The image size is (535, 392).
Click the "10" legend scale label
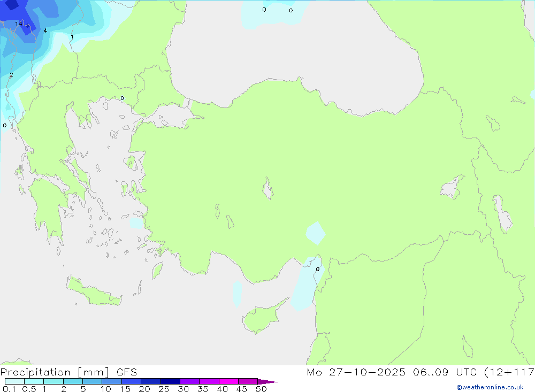(105, 389)
